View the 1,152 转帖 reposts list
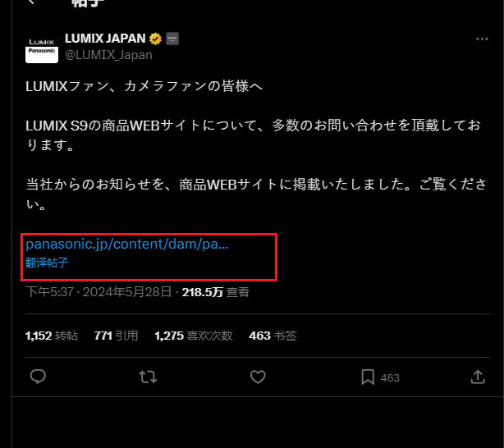This screenshot has height=448, width=504. pos(52,336)
